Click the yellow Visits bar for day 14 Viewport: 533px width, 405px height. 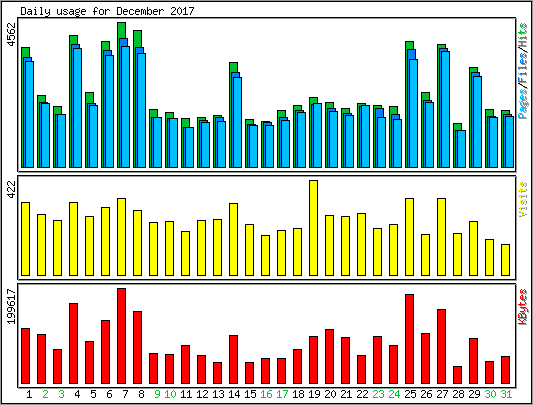pos(234,239)
